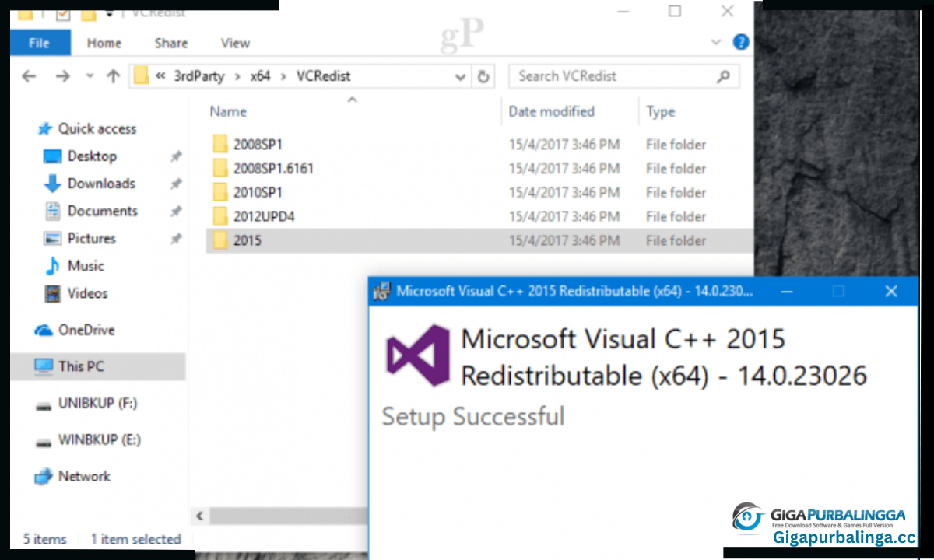Screen dimensions: 934x560
Task: Open Music in the navigation pane
Action: click(85, 266)
